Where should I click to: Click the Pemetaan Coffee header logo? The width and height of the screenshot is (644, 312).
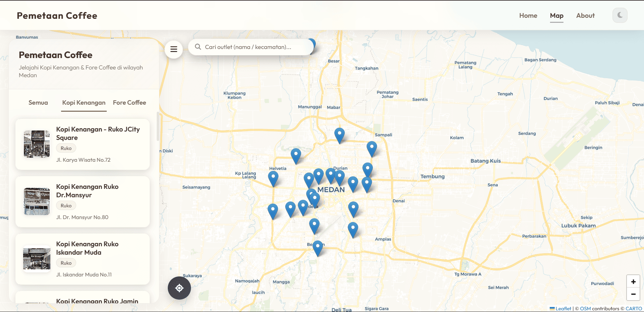pos(57,16)
